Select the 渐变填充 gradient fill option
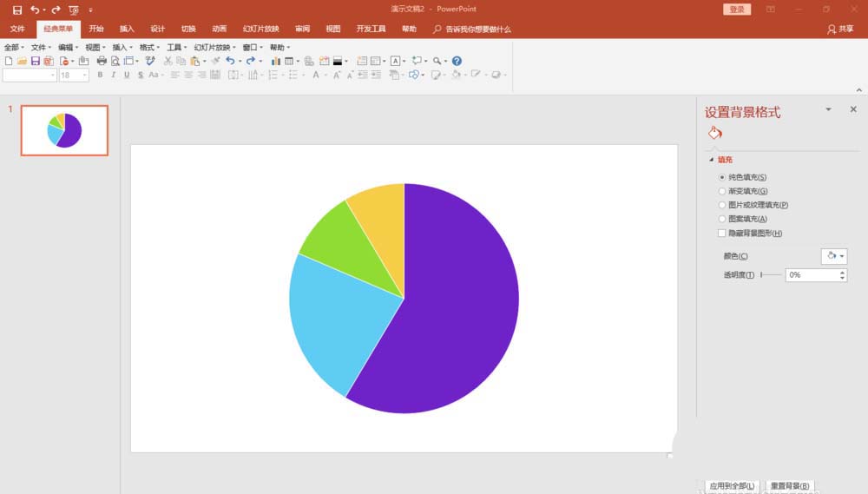The height and width of the screenshot is (494, 868). coord(721,191)
